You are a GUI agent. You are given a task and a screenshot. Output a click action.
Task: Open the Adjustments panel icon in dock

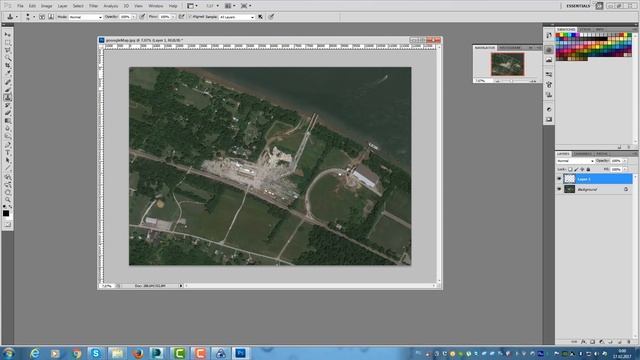click(x=549, y=109)
